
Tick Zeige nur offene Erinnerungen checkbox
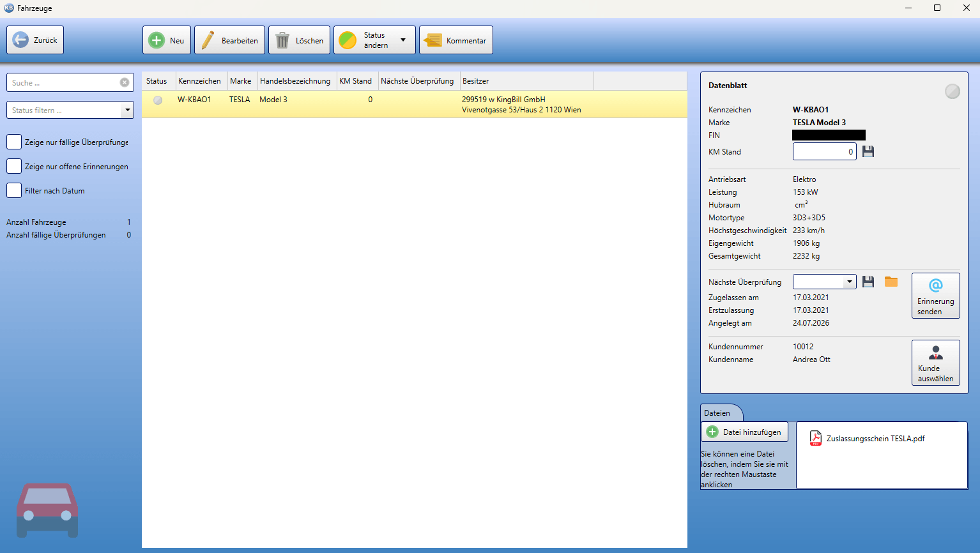(14, 166)
